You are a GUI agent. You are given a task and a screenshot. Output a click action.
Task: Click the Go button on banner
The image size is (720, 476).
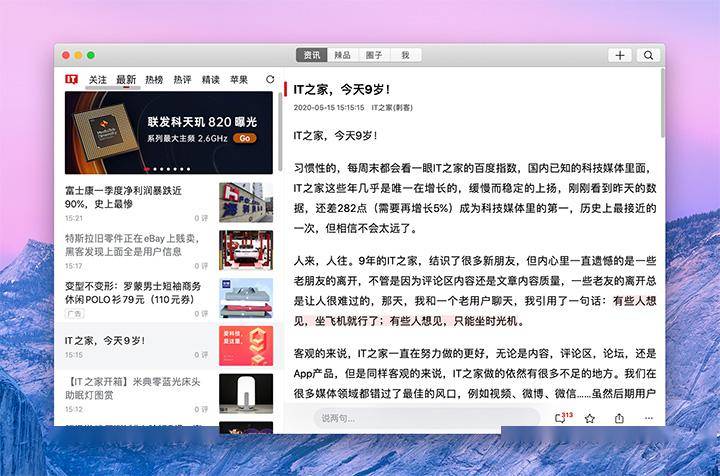click(x=245, y=138)
